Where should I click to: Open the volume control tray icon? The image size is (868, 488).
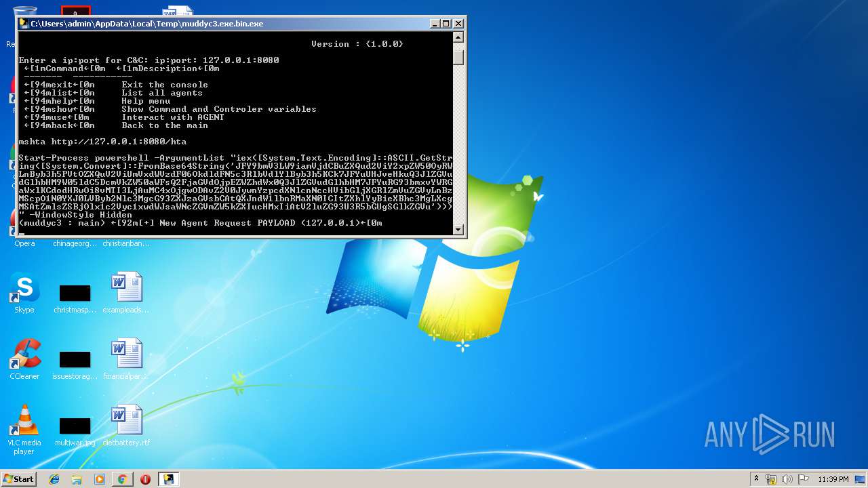787,479
